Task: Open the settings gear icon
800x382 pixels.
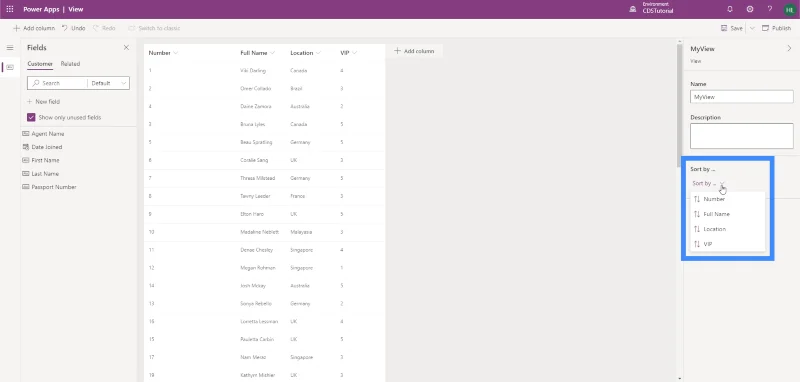Action: tap(750, 9)
